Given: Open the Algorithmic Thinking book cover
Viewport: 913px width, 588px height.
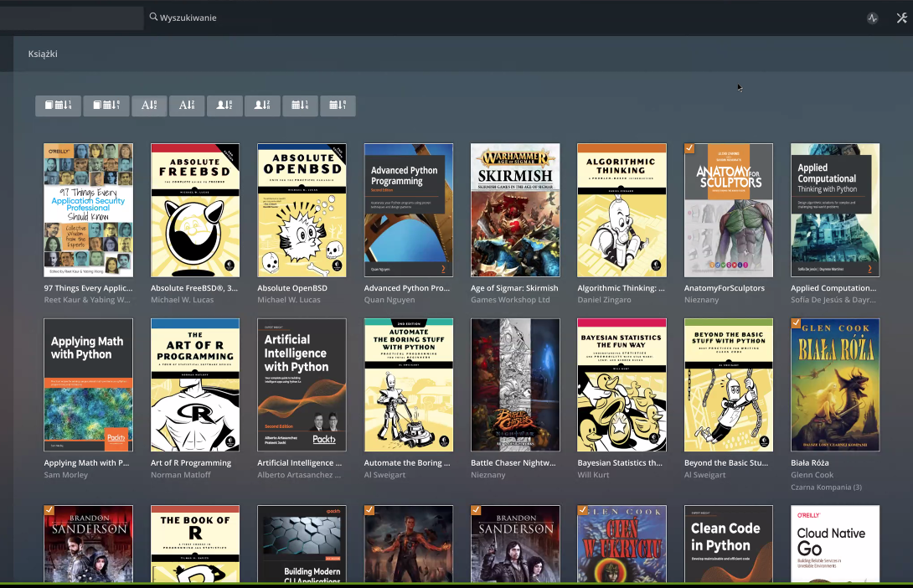Looking at the screenshot, I should click(622, 210).
